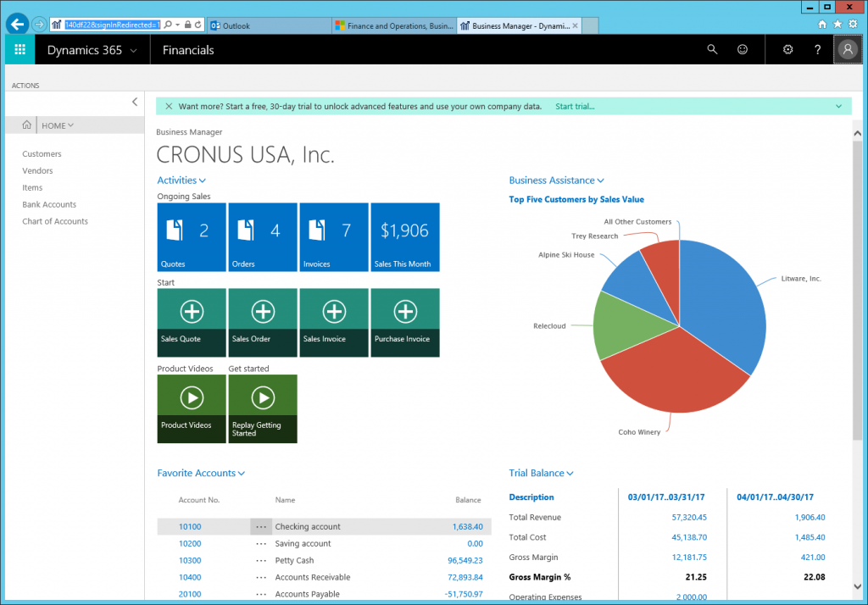Click the ACTIONS ribbon label
868x605 pixels.
25,86
